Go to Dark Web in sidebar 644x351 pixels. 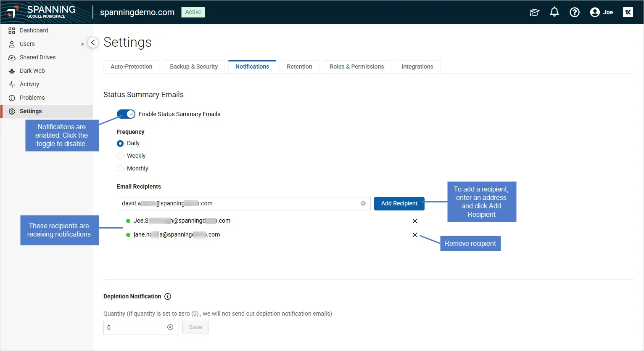point(32,71)
